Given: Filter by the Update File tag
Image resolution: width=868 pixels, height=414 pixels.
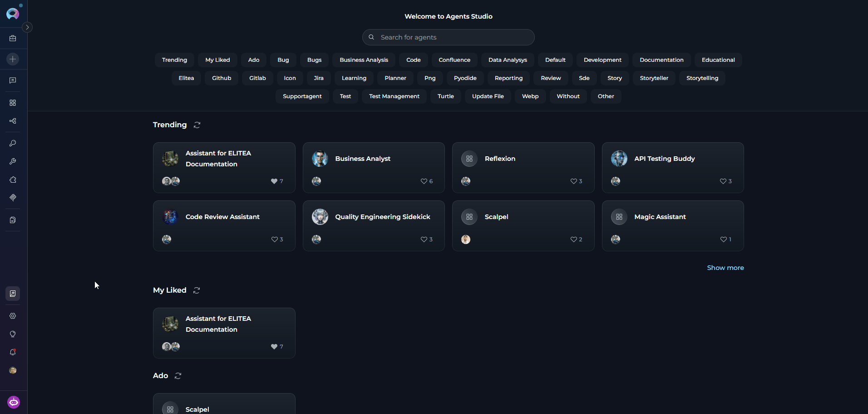Looking at the screenshot, I should tap(488, 96).
